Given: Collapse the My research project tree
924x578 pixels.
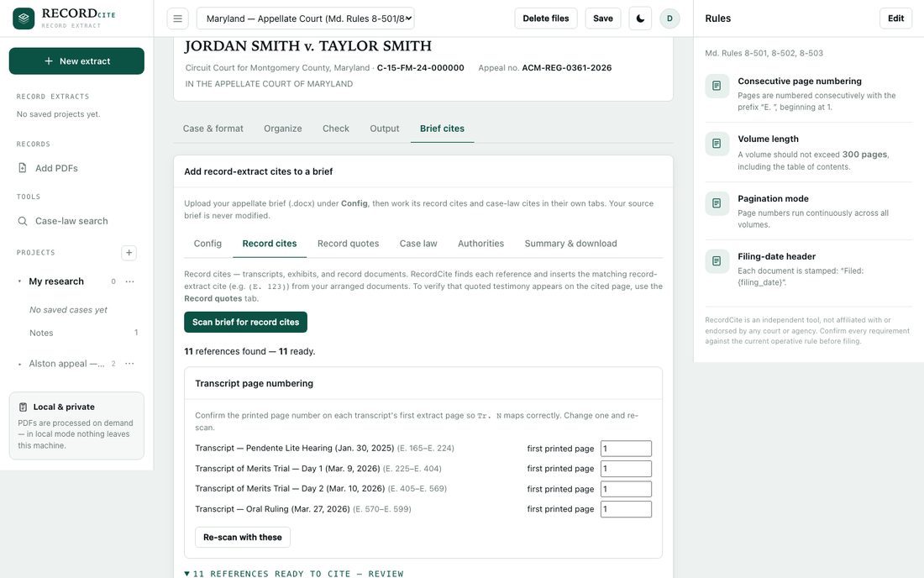Looking at the screenshot, I should 19,281.
